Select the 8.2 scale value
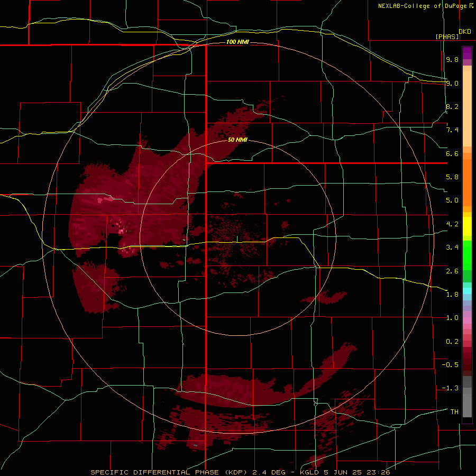 click(x=452, y=106)
